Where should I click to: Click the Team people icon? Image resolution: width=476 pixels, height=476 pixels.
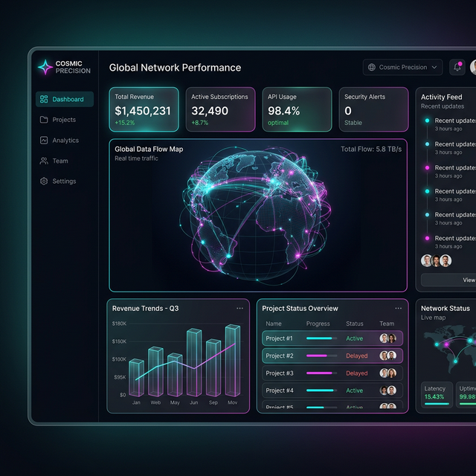pyautogui.click(x=44, y=161)
